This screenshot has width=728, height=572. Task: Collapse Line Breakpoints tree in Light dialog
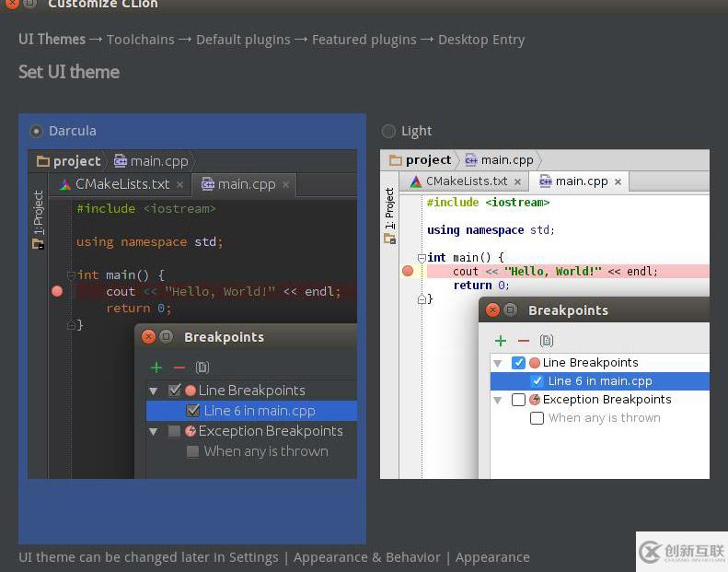point(498,363)
